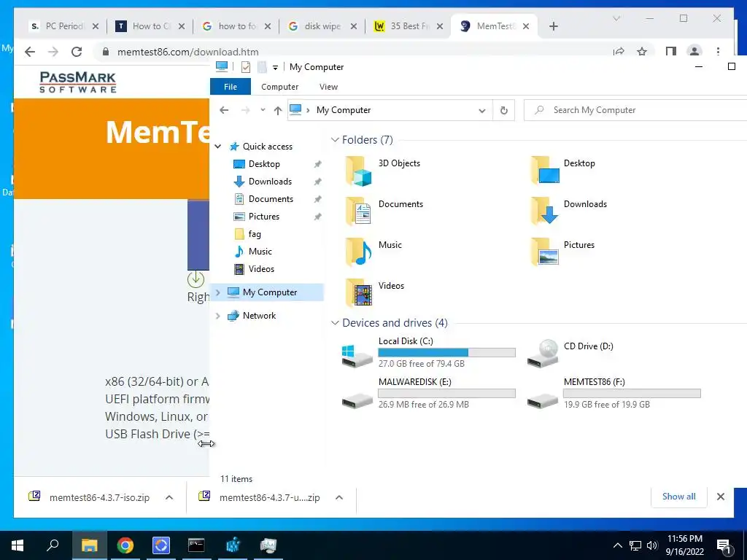Image resolution: width=747 pixels, height=560 pixels.
Task: Open Downloads in Quick access
Action: [x=270, y=182]
